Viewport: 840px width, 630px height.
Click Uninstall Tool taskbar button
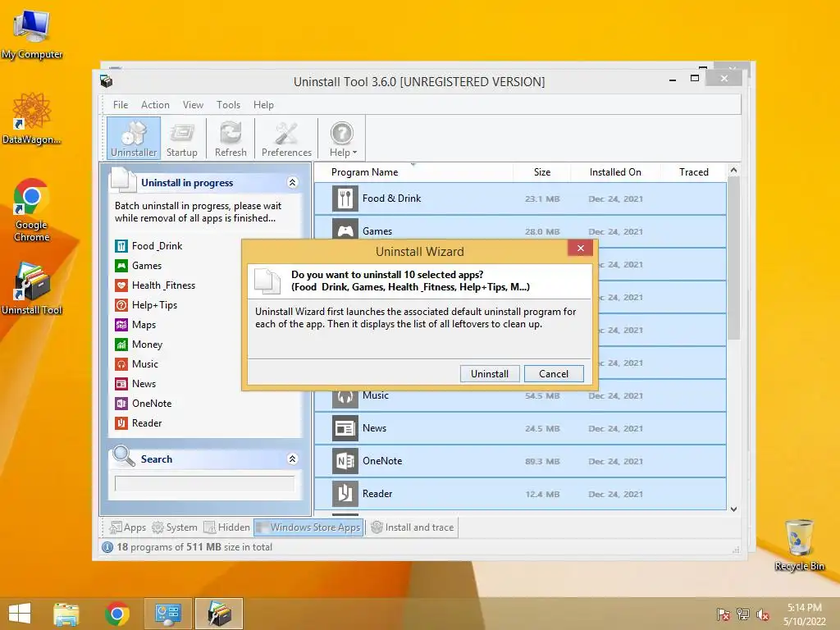219,614
